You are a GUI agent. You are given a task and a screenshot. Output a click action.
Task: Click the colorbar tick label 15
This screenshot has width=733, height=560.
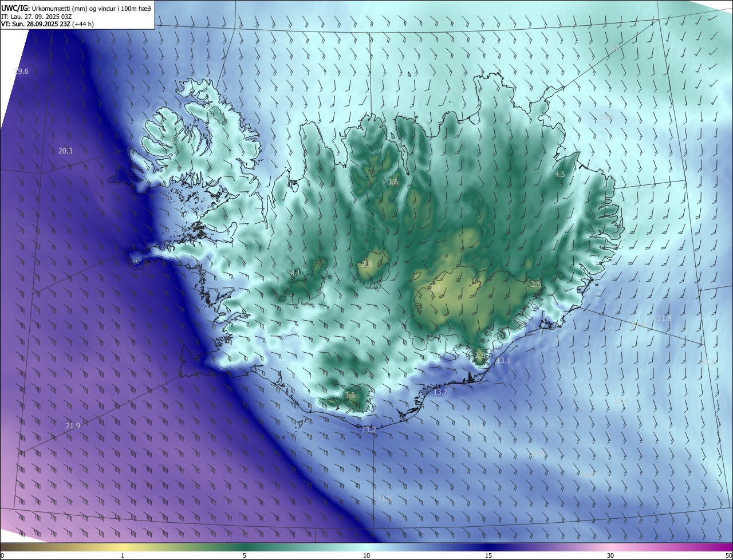tap(488, 555)
